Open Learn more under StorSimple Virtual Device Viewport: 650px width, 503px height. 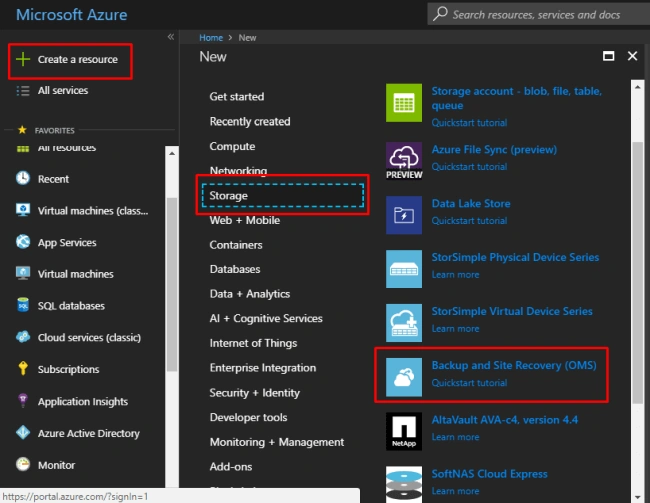(455, 328)
